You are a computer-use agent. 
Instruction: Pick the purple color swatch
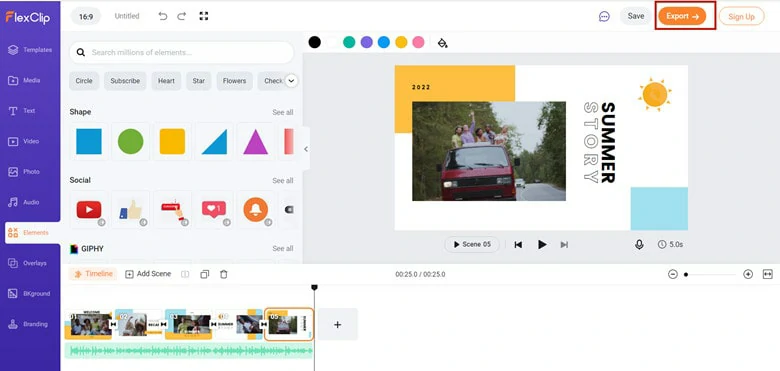point(367,42)
